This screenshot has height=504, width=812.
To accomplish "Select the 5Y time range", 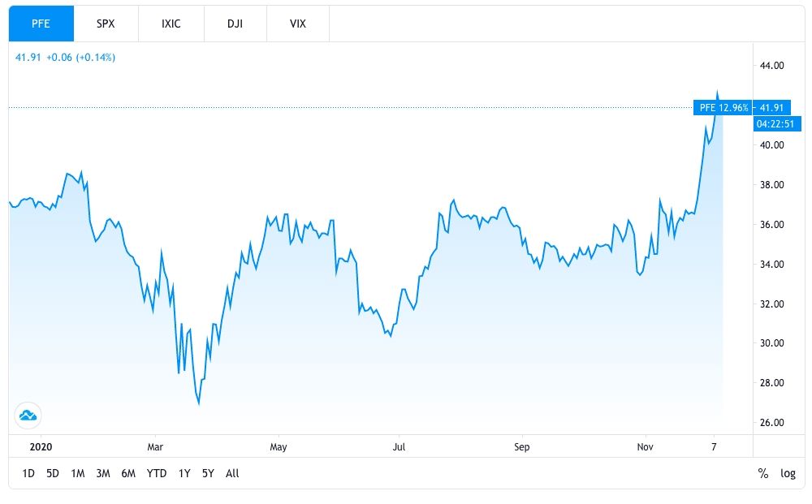I will tap(208, 474).
